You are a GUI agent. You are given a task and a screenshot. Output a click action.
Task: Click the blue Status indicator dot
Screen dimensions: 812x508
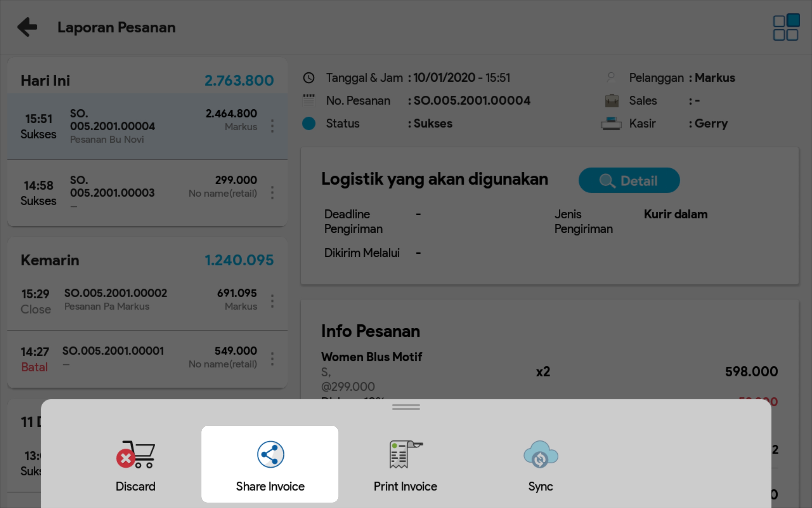point(309,123)
